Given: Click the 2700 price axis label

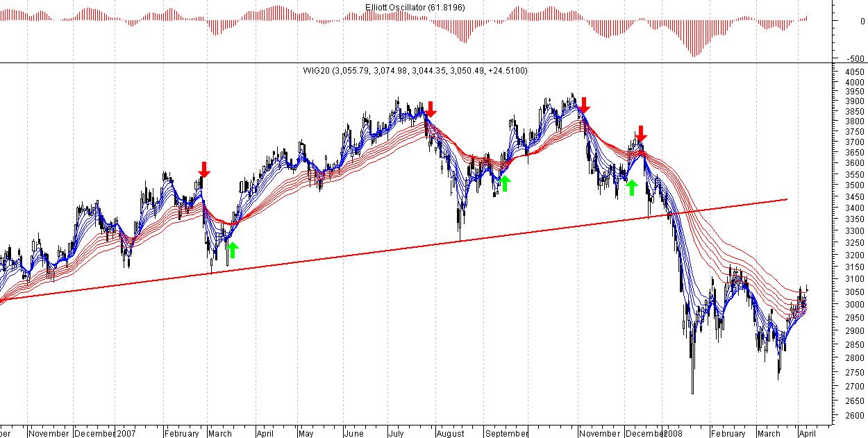Looking at the screenshot, I should [855, 387].
